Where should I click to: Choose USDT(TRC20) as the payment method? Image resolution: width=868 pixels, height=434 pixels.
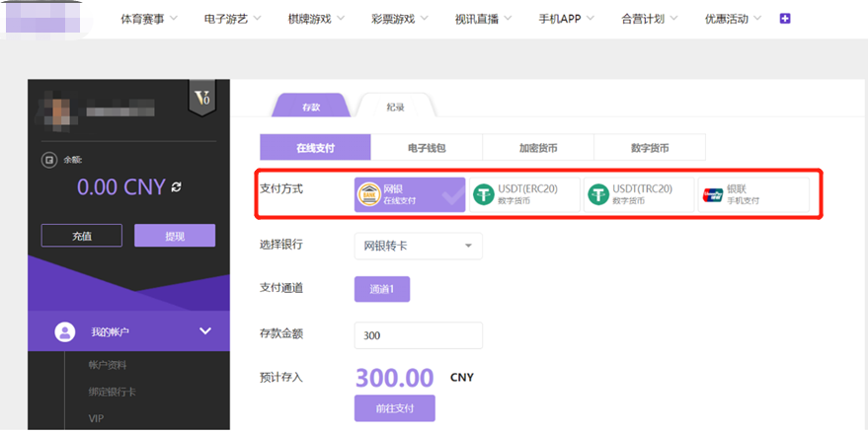[639, 195]
